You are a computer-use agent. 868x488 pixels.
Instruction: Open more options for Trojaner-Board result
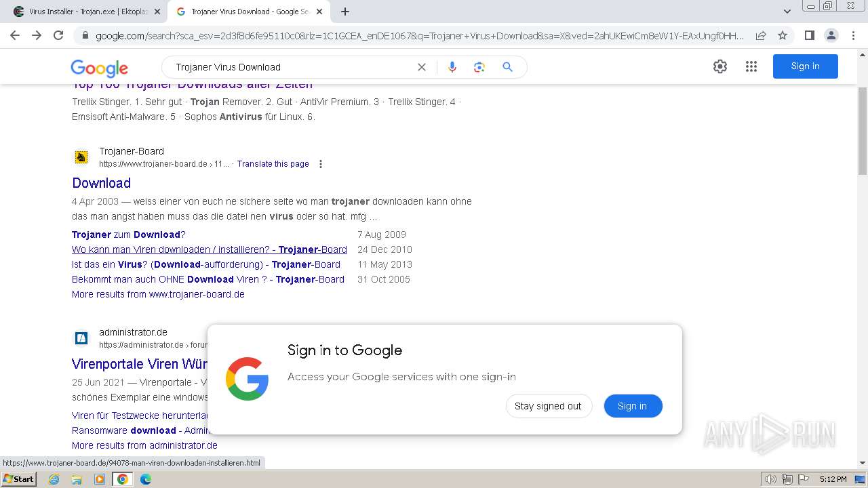click(321, 164)
